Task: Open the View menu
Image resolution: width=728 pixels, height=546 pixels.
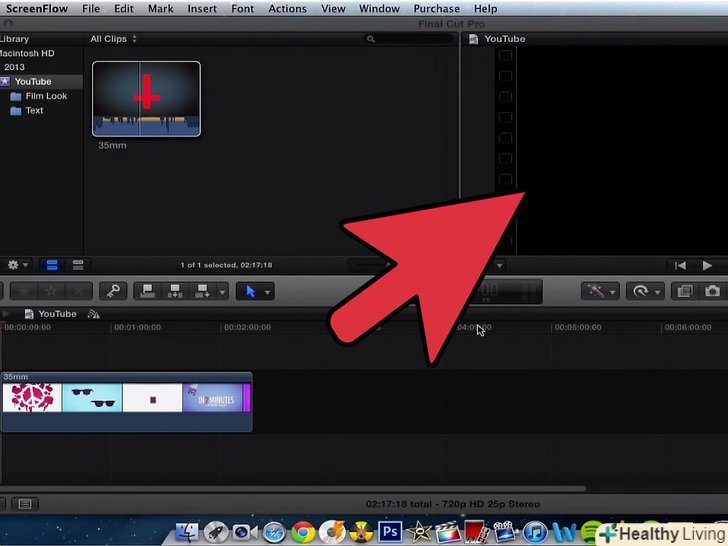Action: click(x=333, y=8)
